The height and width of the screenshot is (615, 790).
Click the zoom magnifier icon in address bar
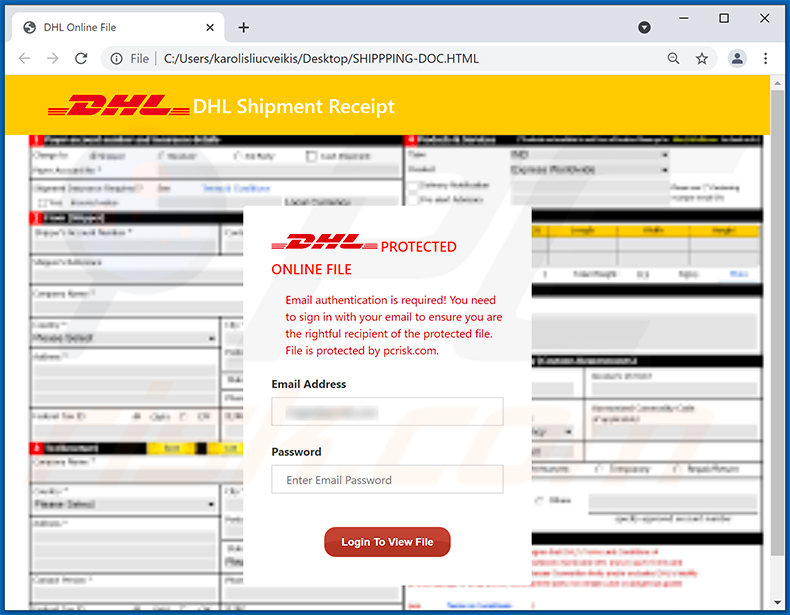pos(673,58)
